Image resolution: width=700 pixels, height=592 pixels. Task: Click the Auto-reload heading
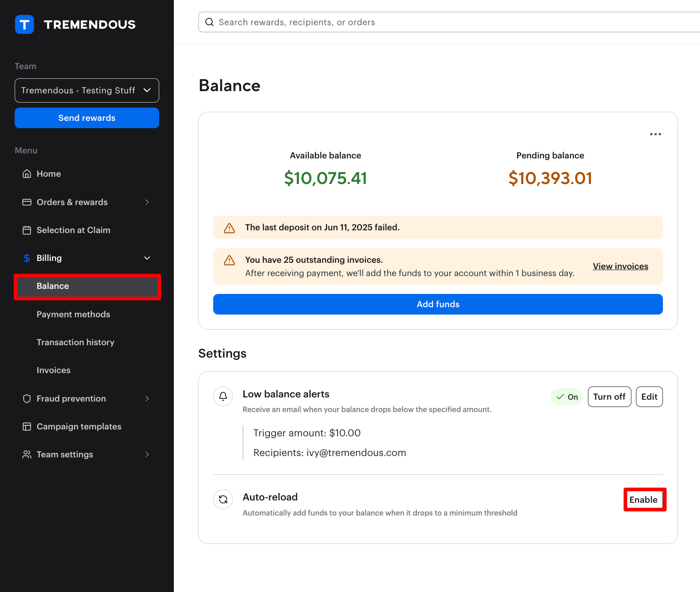click(270, 497)
